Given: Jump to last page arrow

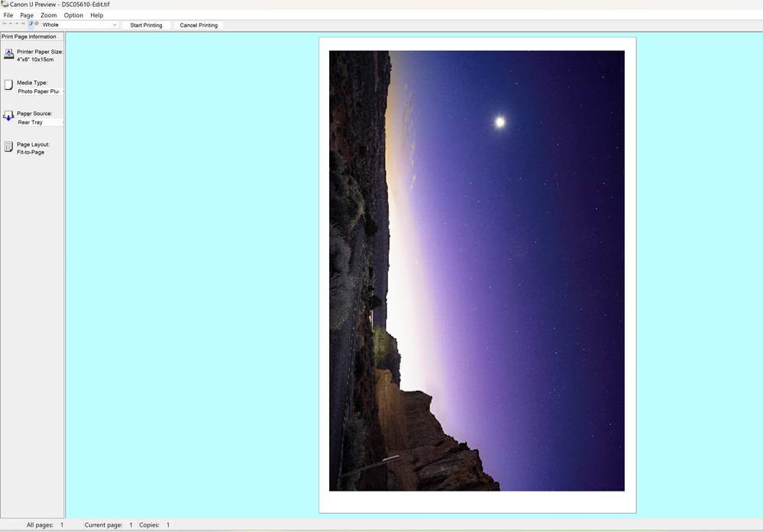Looking at the screenshot, I should [x=23, y=24].
